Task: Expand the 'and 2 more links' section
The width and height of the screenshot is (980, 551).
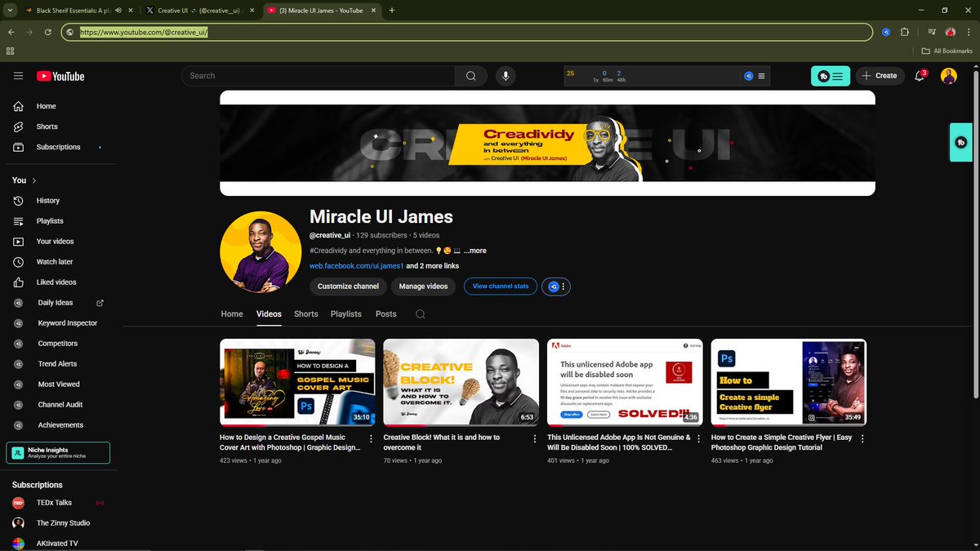Action: point(434,265)
